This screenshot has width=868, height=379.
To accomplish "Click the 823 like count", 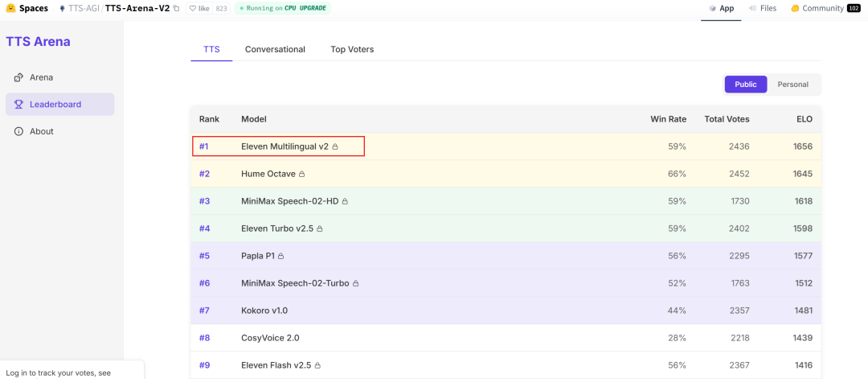I will [x=222, y=8].
